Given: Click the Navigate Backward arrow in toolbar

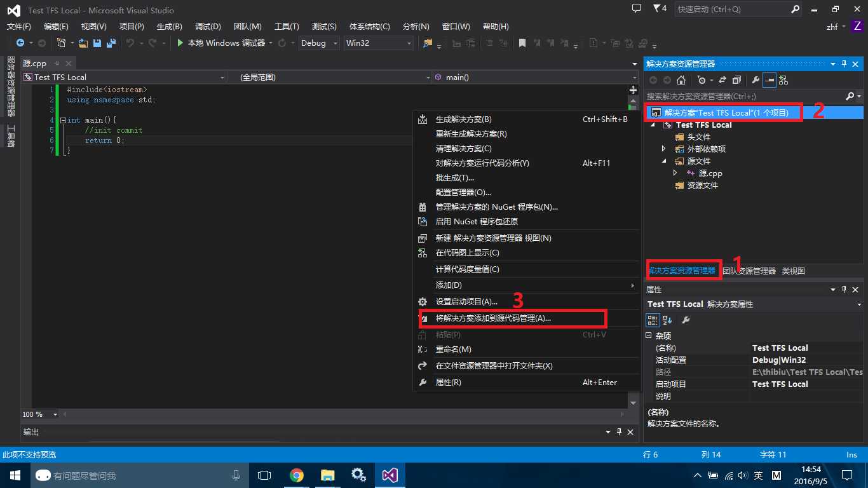Looking at the screenshot, I should point(20,43).
